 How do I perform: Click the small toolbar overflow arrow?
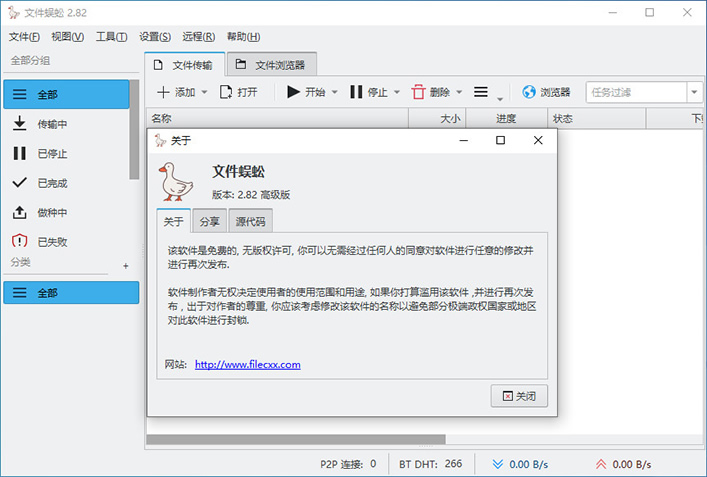click(x=500, y=99)
